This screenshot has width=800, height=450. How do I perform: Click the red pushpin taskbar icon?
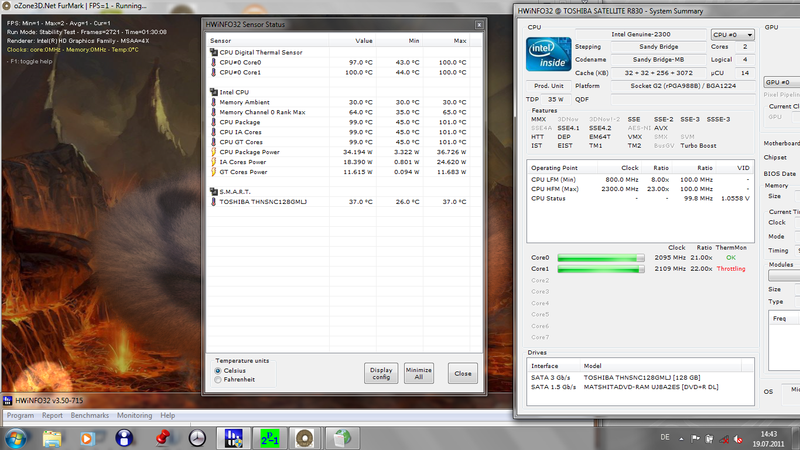tap(161, 438)
